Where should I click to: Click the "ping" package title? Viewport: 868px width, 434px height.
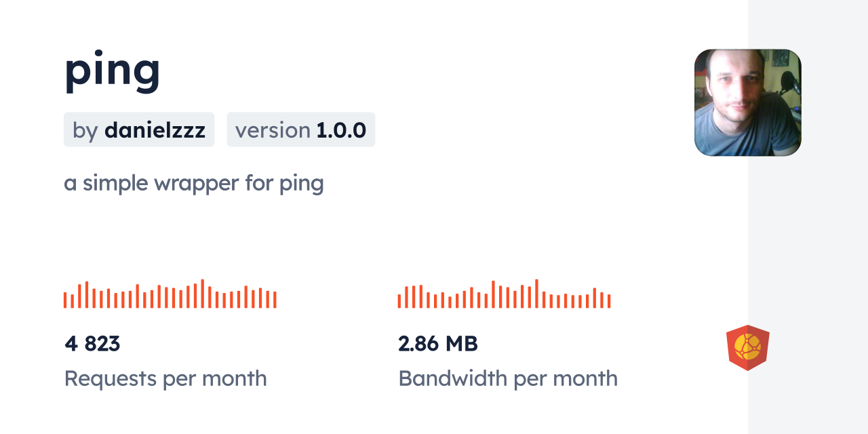(x=113, y=71)
